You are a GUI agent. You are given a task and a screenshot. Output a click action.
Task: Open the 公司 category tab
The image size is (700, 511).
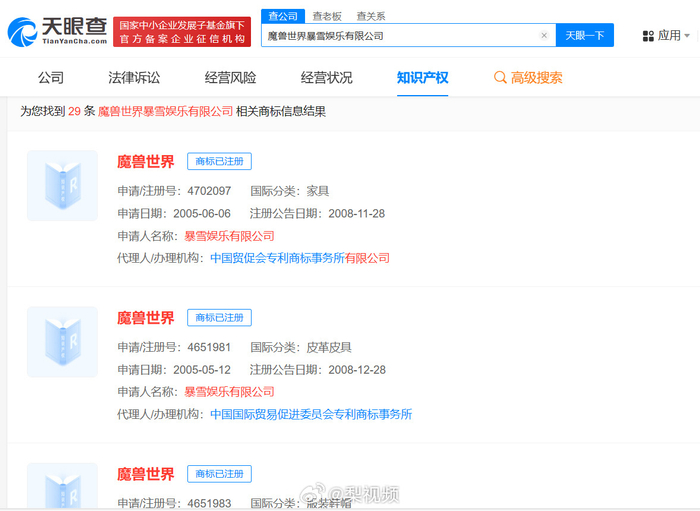pyautogui.click(x=50, y=78)
